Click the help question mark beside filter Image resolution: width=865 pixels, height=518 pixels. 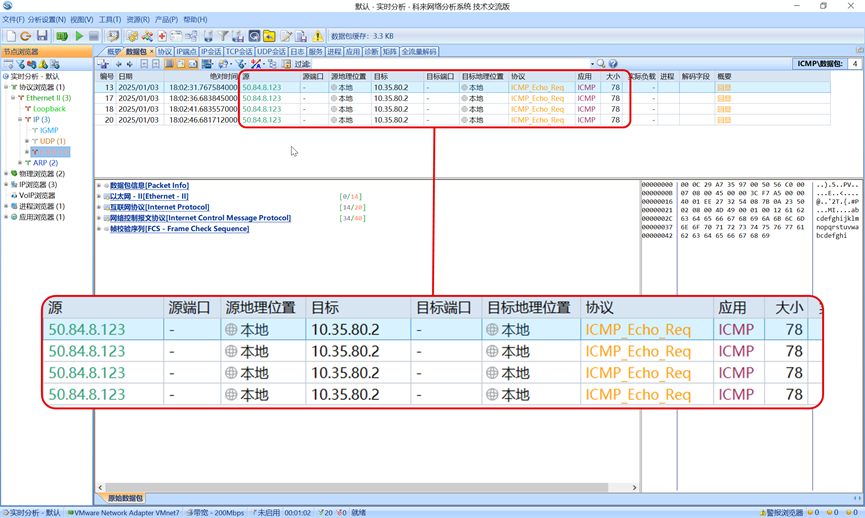click(613, 64)
